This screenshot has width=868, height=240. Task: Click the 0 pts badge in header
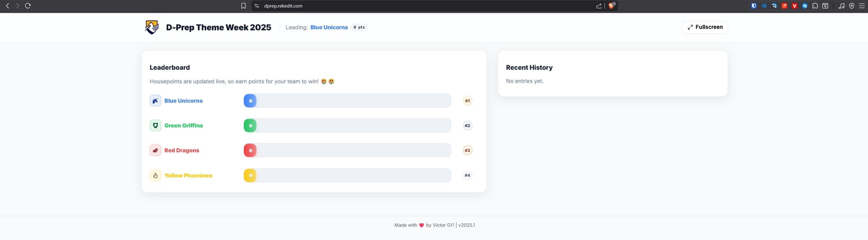click(359, 27)
